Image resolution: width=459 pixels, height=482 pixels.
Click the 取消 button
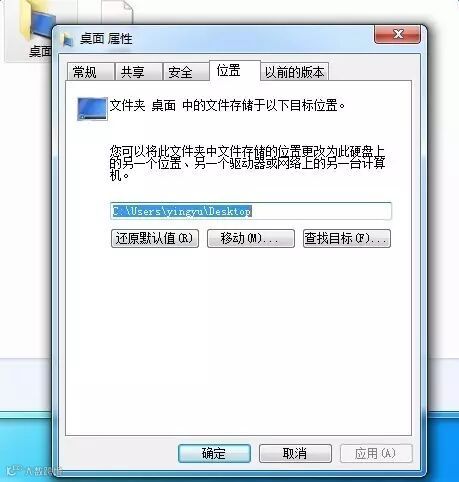295,453
